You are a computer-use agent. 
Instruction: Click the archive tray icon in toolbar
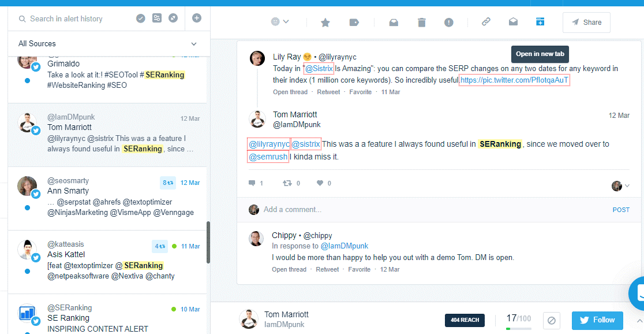tap(394, 23)
